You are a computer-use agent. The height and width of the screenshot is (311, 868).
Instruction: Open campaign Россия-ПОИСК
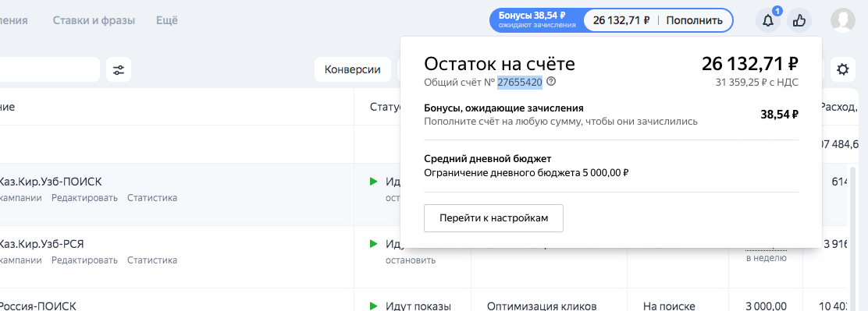[37, 306]
